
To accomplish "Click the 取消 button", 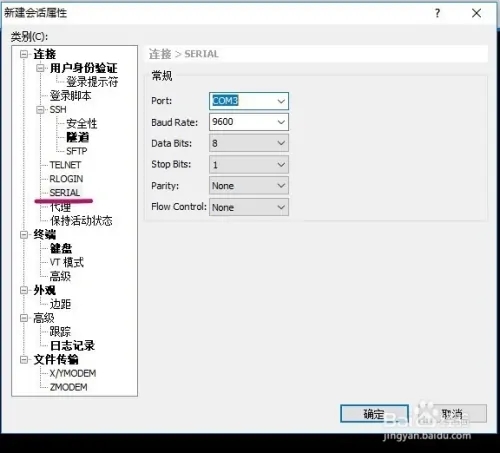I will [x=452, y=414].
